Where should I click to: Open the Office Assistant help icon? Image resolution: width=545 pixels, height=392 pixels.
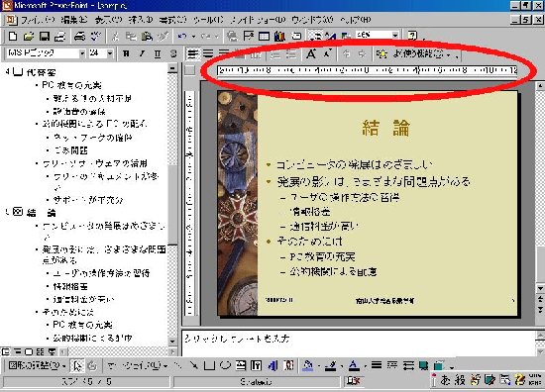[412, 36]
